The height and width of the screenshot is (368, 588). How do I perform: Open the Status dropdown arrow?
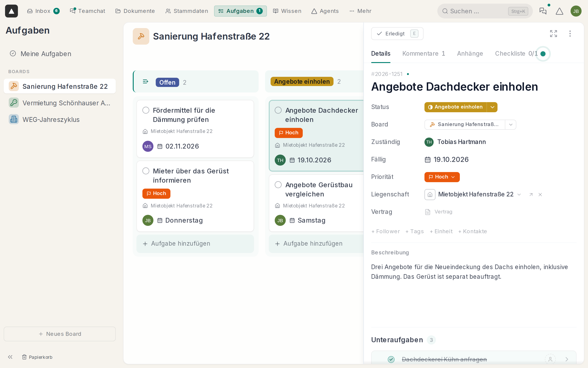pyautogui.click(x=492, y=107)
